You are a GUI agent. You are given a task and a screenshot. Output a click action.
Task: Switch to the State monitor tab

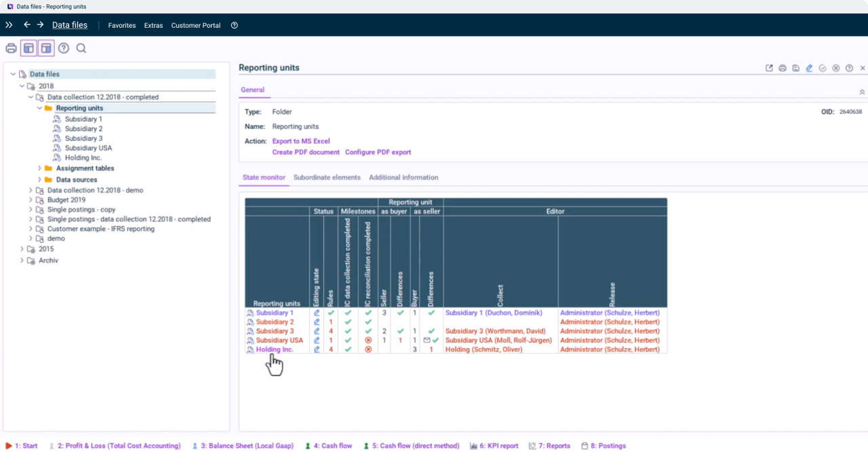(264, 177)
